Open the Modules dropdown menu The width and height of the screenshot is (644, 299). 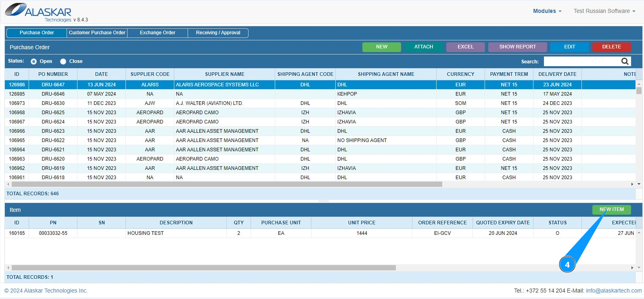[x=547, y=11]
